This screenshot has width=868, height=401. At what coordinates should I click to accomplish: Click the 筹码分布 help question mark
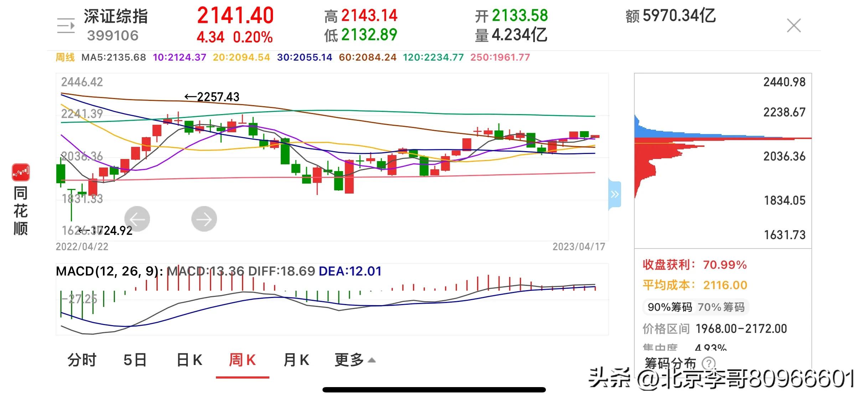[x=708, y=364]
